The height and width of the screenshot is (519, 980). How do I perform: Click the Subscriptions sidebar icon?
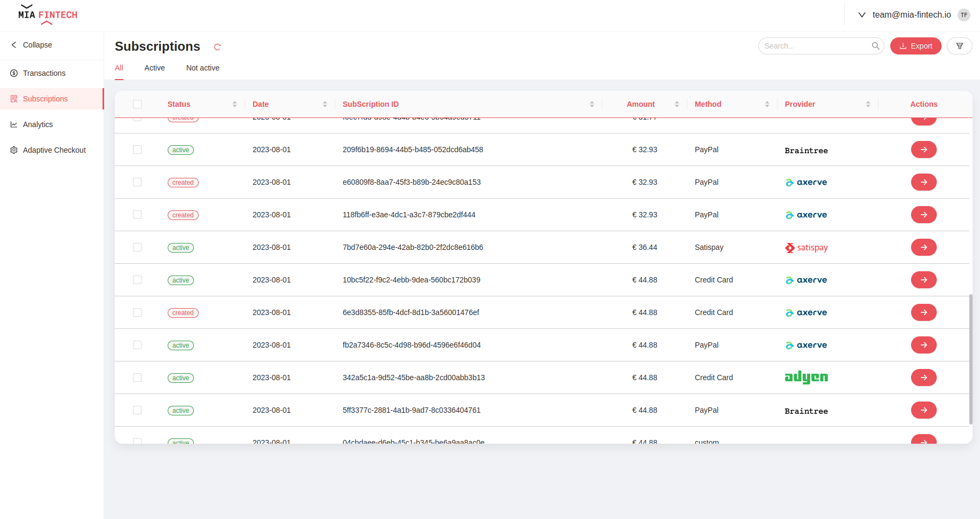[13, 99]
